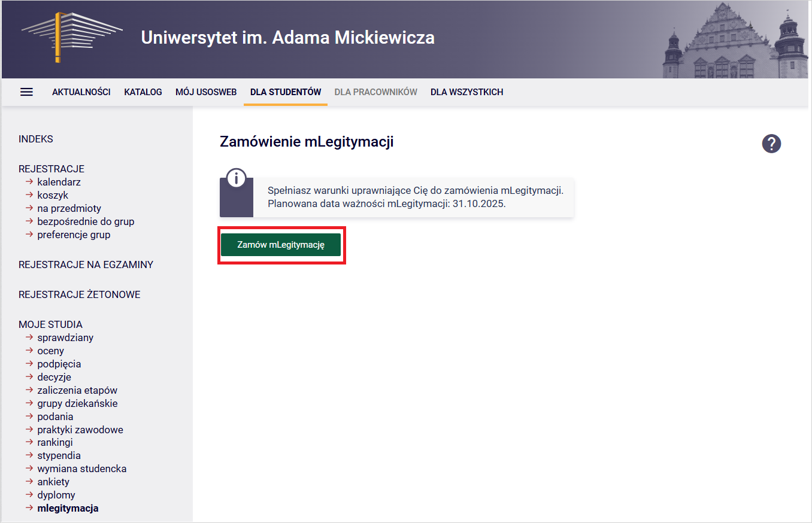The image size is (812, 523).
Task: Open the DLA PRACOWNIKÓW tab
Action: point(375,92)
